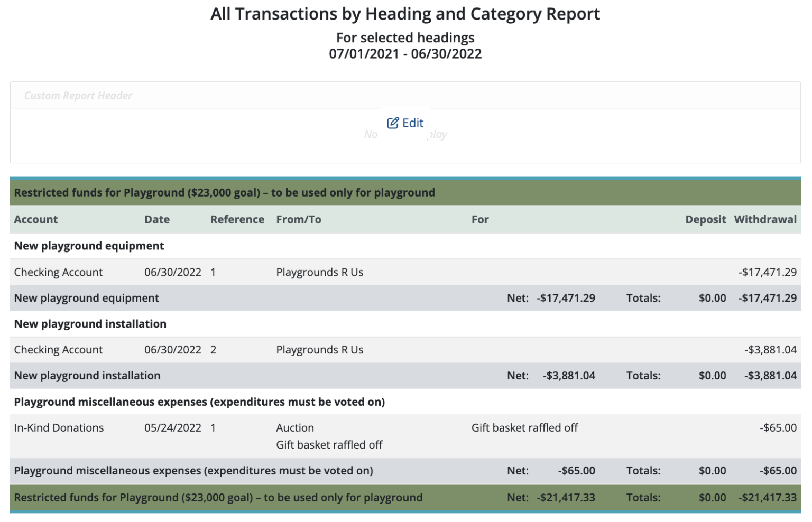Select the In-Kind Donations account cell
This screenshot has height=522, width=812.
59,428
